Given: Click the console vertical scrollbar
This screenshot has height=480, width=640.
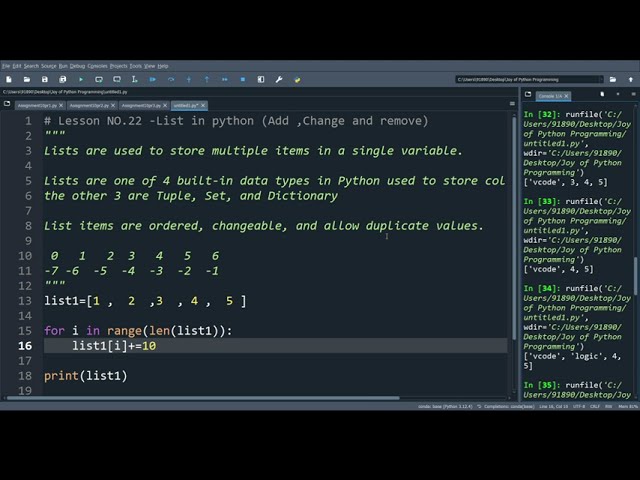Looking at the screenshot, I should pyautogui.click(x=636, y=276).
